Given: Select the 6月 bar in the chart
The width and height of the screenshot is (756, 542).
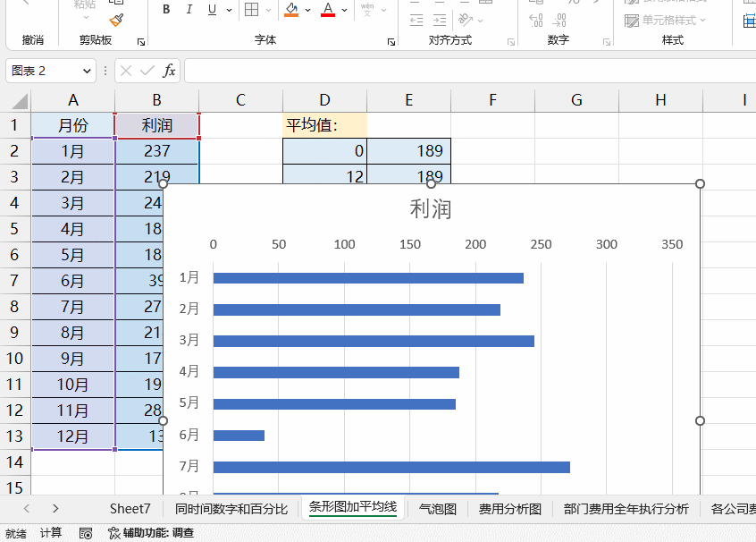Looking at the screenshot, I should (x=239, y=436).
